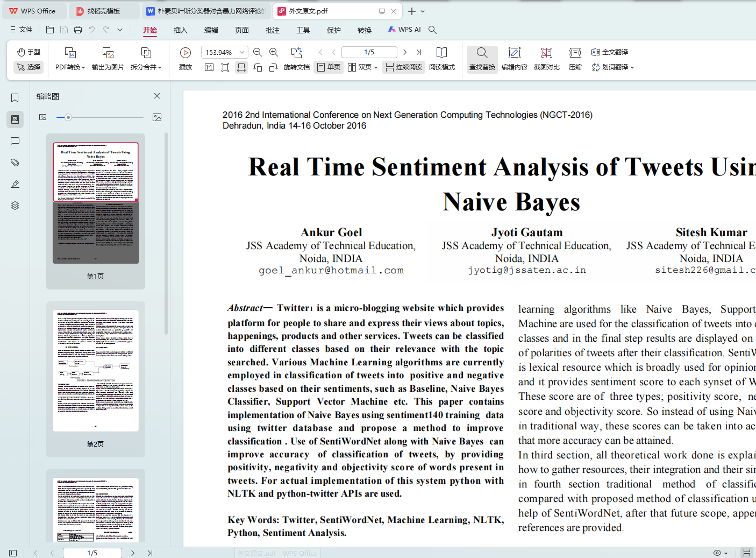Open the zoom percentage dropdown
Screen dimensions: 756x558
(x=242, y=52)
